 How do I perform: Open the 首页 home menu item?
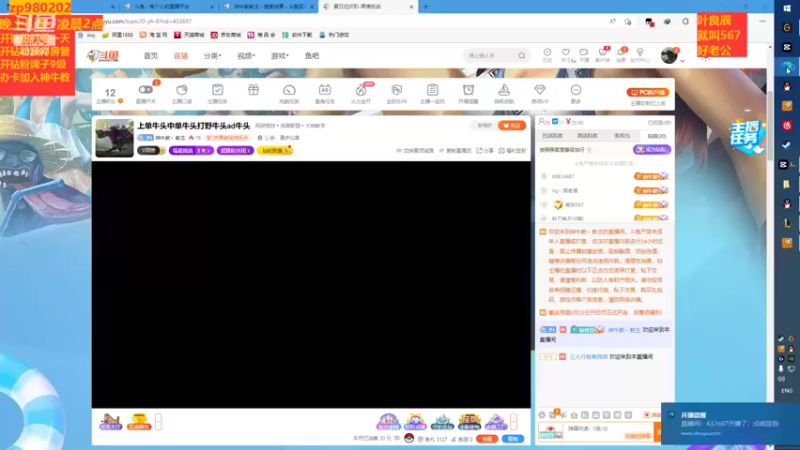151,56
